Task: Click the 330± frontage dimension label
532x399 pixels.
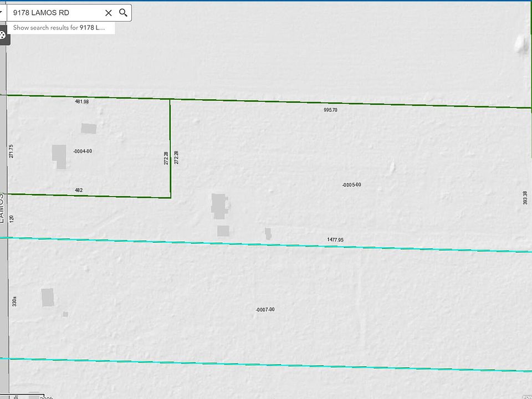Action: click(15, 301)
